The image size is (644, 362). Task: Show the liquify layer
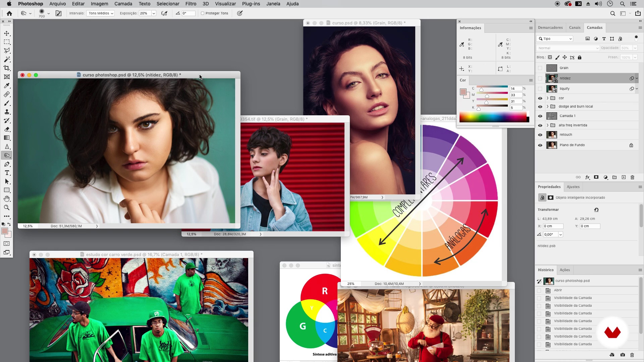pos(540,89)
